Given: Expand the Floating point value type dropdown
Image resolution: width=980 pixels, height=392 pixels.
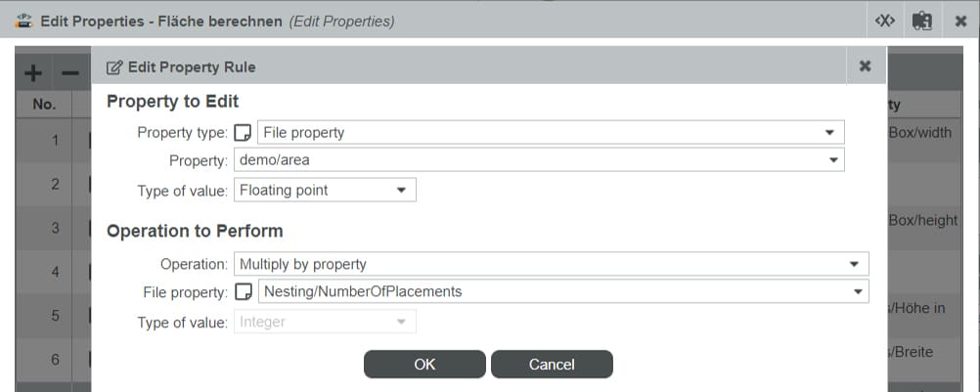Looking at the screenshot, I should pos(401,191).
